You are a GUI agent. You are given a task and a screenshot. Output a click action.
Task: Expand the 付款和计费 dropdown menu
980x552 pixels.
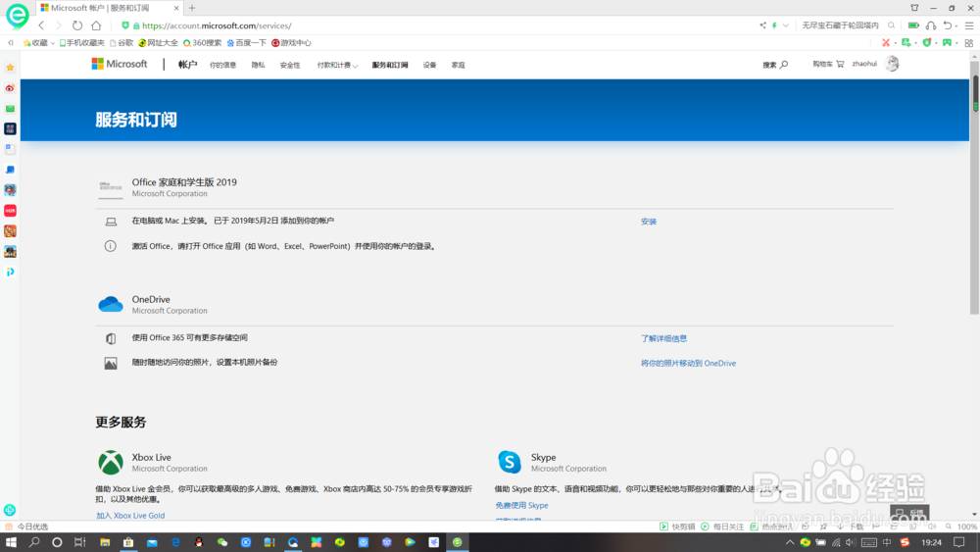(x=337, y=65)
